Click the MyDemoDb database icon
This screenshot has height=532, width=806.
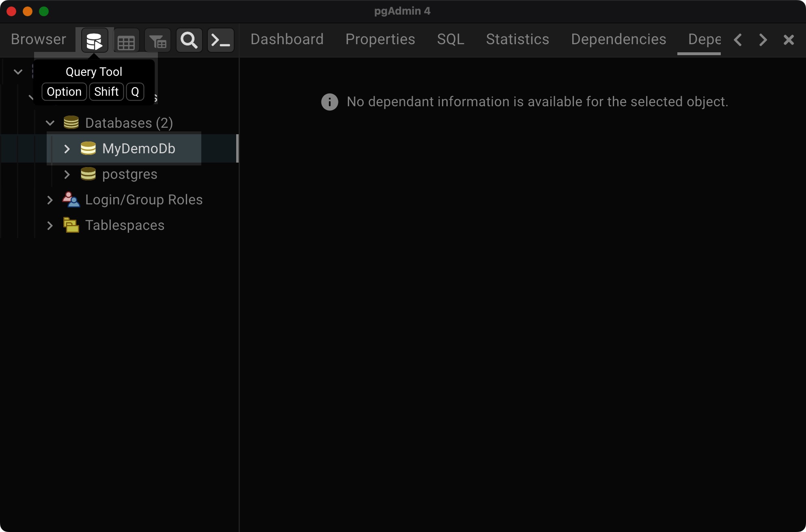[x=88, y=148]
